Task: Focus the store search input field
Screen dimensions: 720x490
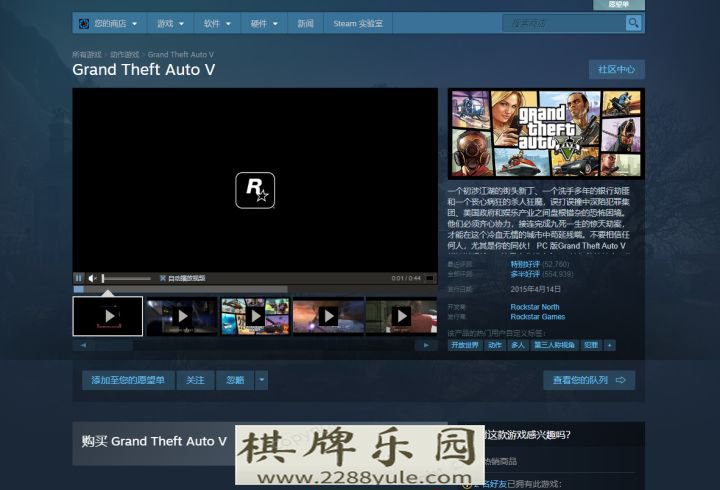Action: click(564, 23)
